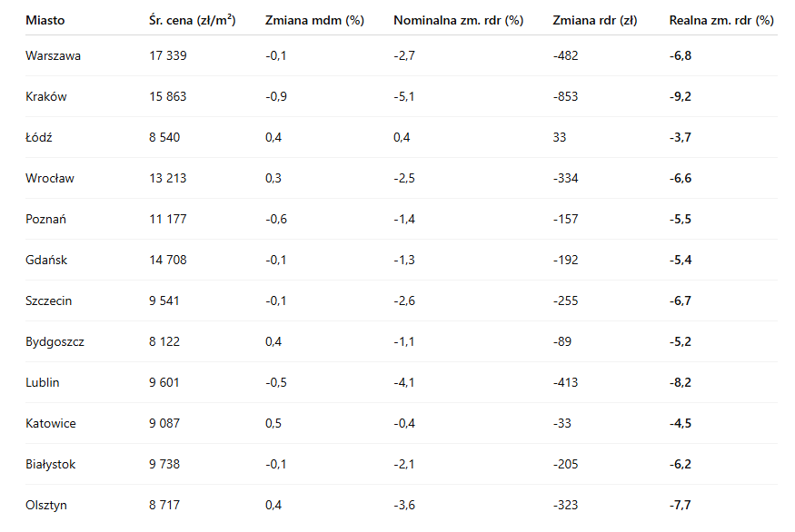Image resolution: width=795 pixels, height=532 pixels.
Task: Click Katowice's real change value -4,5
Action: (x=681, y=424)
